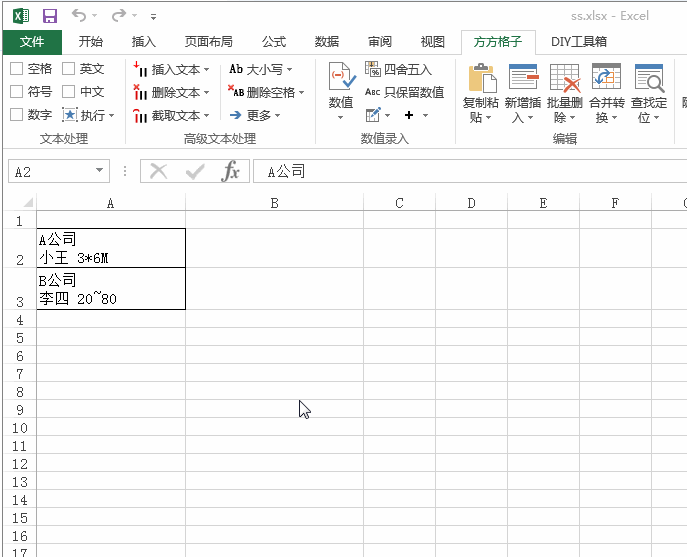The height and width of the screenshot is (557, 687).
Task: Switch to the 开始 tab
Action: coord(91,42)
